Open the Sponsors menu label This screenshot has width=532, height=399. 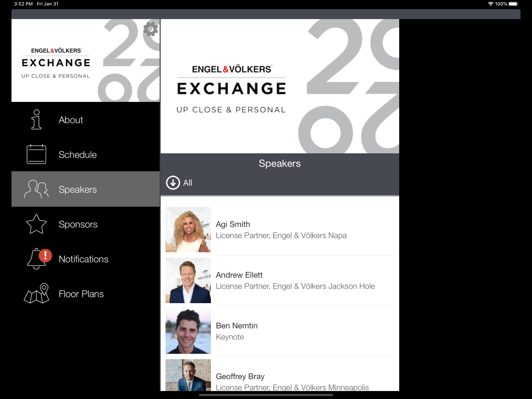pos(78,224)
